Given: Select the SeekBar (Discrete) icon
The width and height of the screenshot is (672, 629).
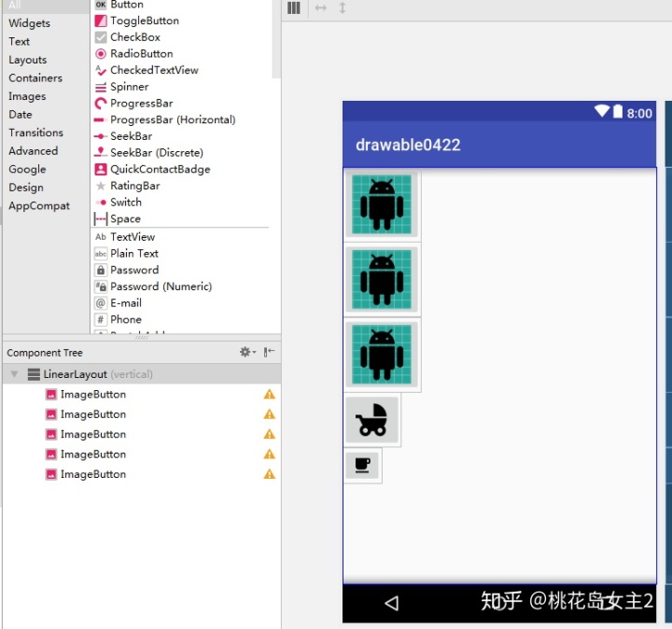Looking at the screenshot, I should pos(100,152).
